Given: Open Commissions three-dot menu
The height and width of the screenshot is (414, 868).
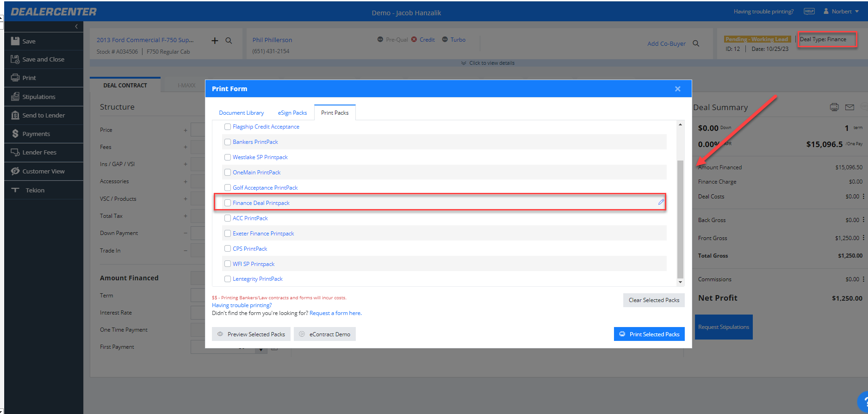Looking at the screenshot, I should tap(863, 279).
